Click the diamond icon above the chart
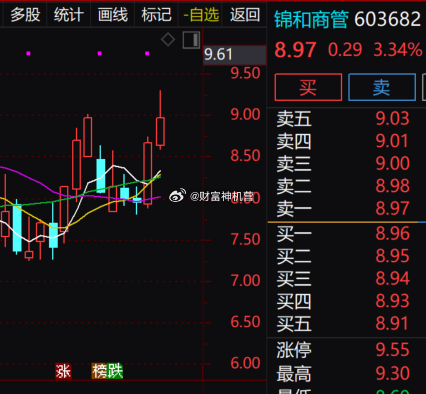 (x=168, y=40)
